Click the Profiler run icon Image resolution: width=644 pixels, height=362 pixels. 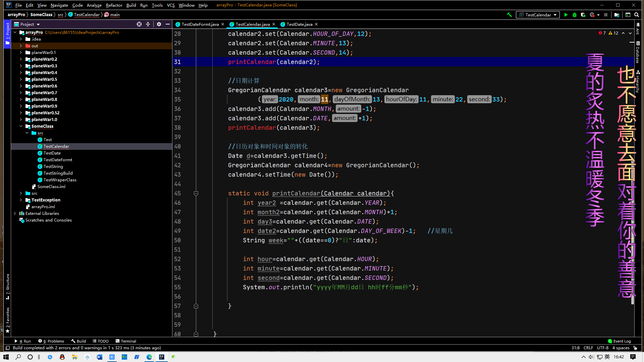(592, 15)
